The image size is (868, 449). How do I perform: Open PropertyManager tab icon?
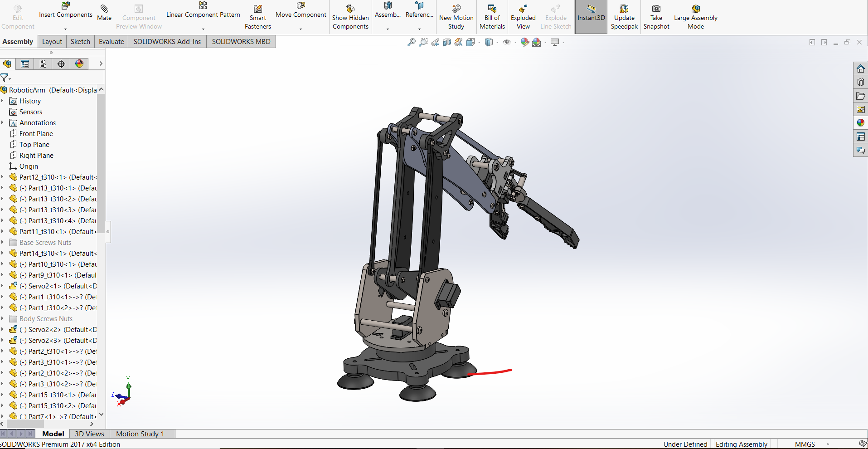point(25,64)
